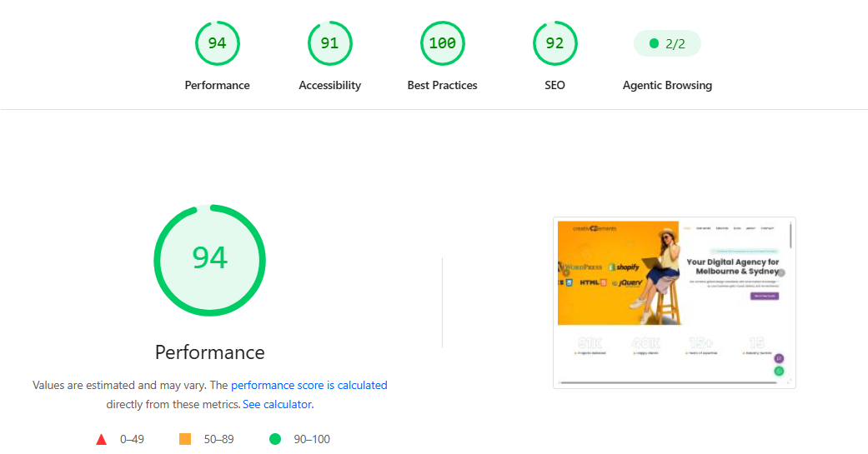This screenshot has height=454, width=868.
Task: Click the green WhatsApp icon in the thumbnail
Action: [779, 371]
